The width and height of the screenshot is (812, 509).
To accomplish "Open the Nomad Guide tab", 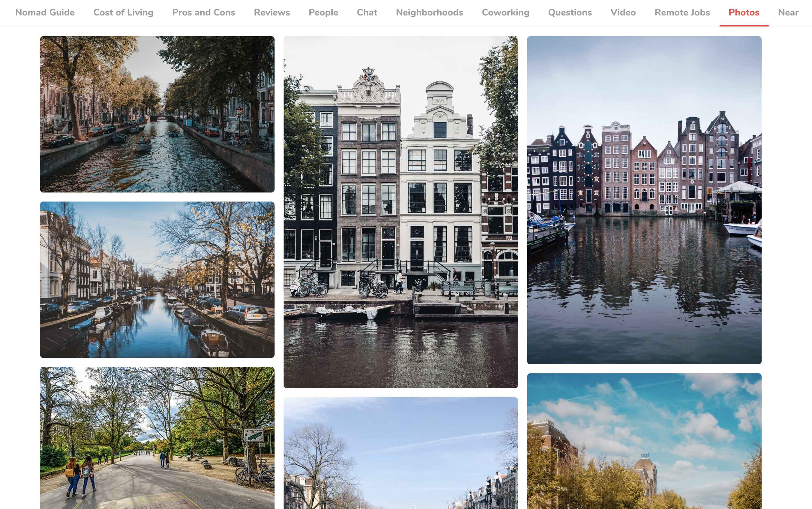I will click(45, 13).
